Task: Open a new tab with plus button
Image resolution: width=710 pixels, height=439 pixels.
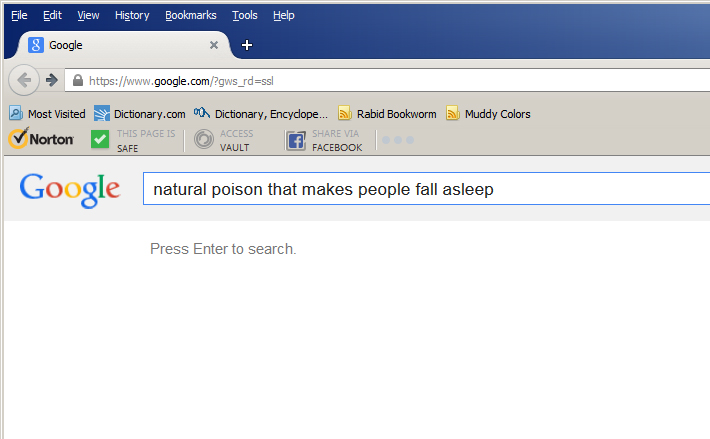Action: click(247, 45)
